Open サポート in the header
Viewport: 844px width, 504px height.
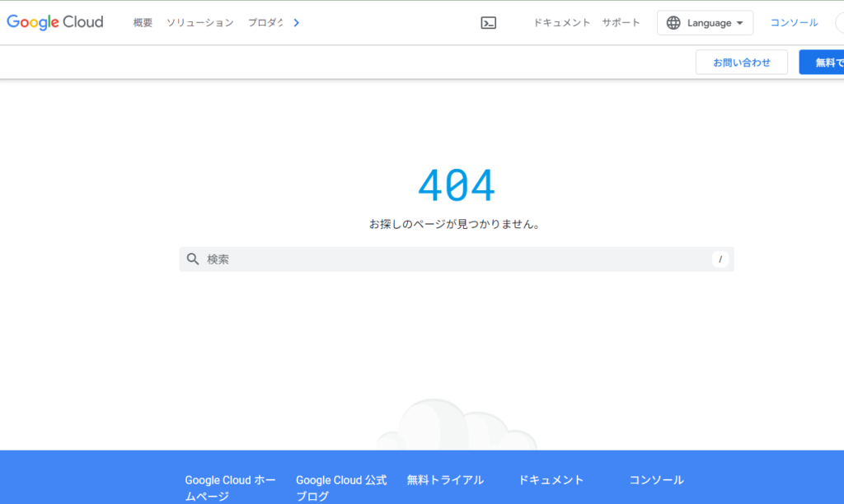coord(621,23)
